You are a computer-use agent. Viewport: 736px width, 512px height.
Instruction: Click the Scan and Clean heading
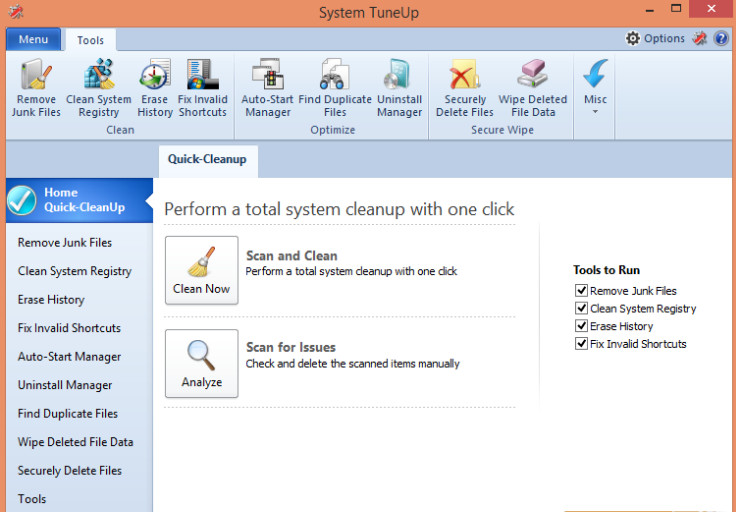(x=291, y=256)
